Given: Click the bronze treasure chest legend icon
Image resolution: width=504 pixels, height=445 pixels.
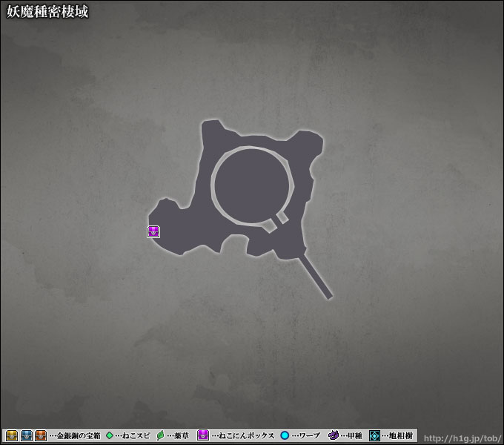Looking at the screenshot, I should 41,435.
